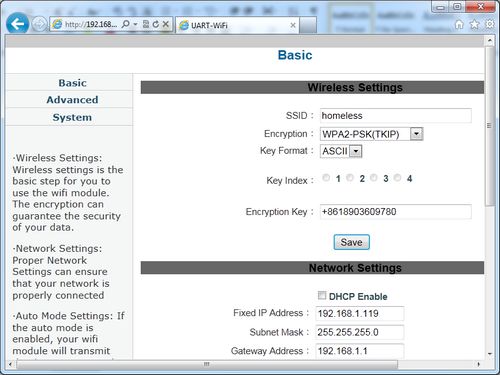
Task: Select Key Index radio button 3
Action: tap(374, 178)
